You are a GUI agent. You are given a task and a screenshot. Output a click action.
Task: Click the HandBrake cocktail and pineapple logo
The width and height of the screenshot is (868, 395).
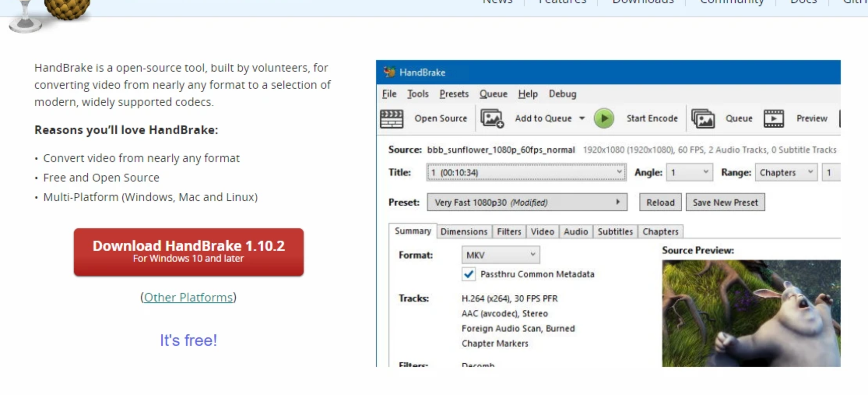click(49, 16)
